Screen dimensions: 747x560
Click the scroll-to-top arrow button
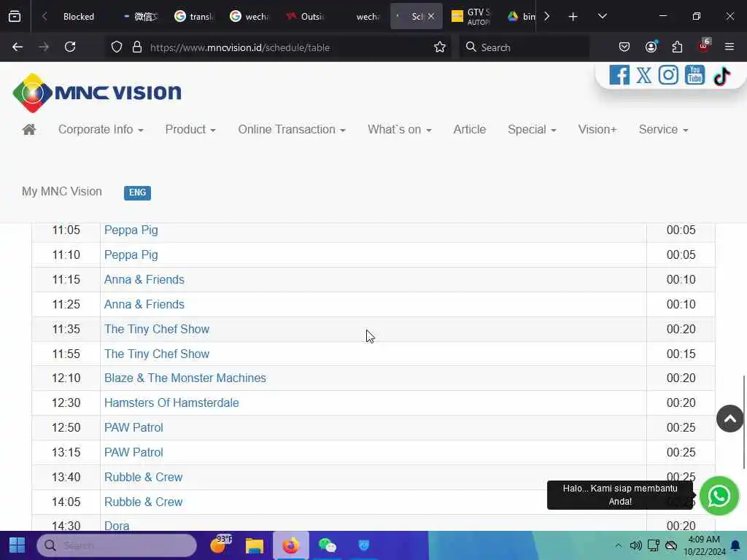point(729,419)
